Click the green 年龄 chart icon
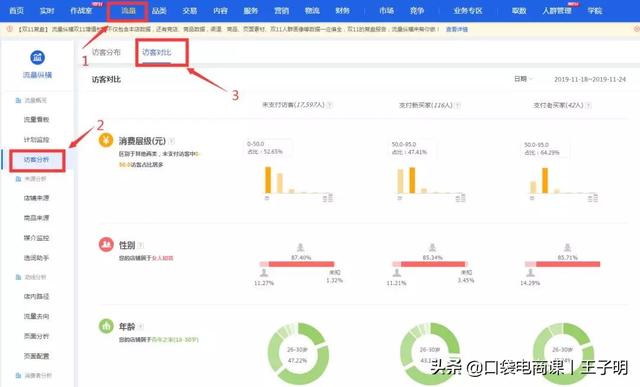 106,326
